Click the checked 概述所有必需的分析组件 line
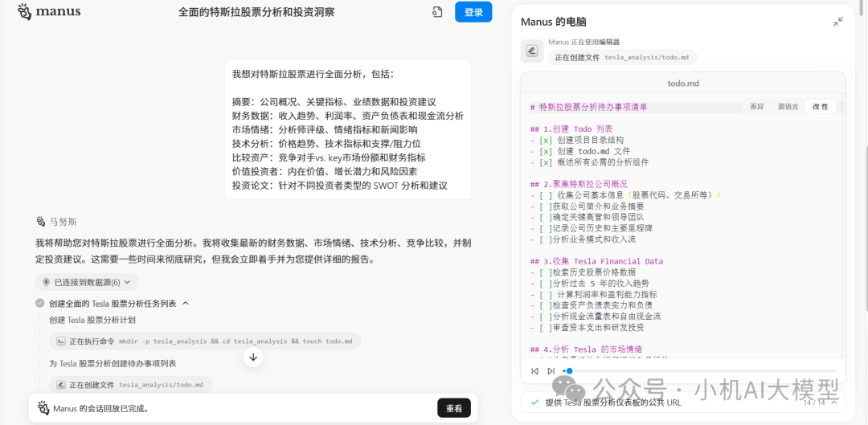The image size is (868, 425). pos(590,162)
